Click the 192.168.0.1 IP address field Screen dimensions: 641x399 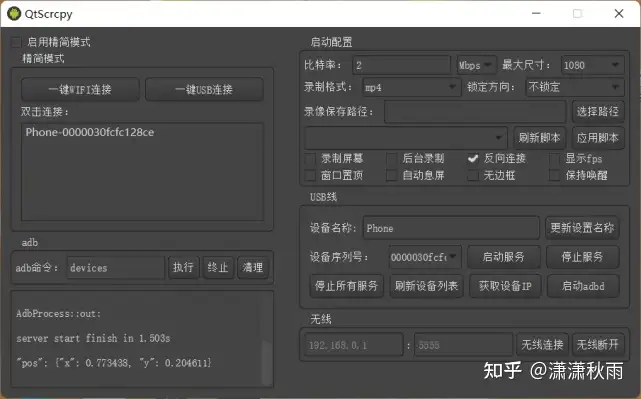(354, 345)
